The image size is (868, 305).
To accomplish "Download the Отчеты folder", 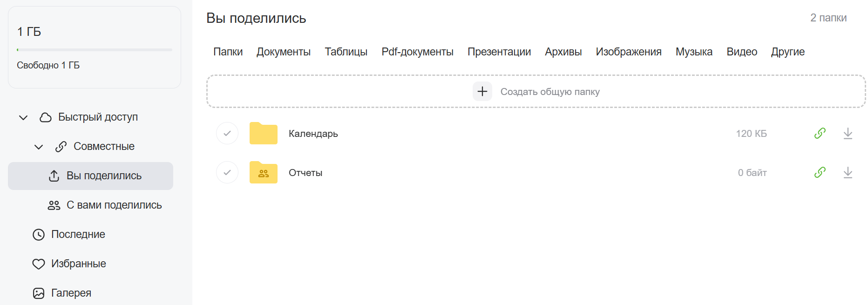I will [x=848, y=173].
